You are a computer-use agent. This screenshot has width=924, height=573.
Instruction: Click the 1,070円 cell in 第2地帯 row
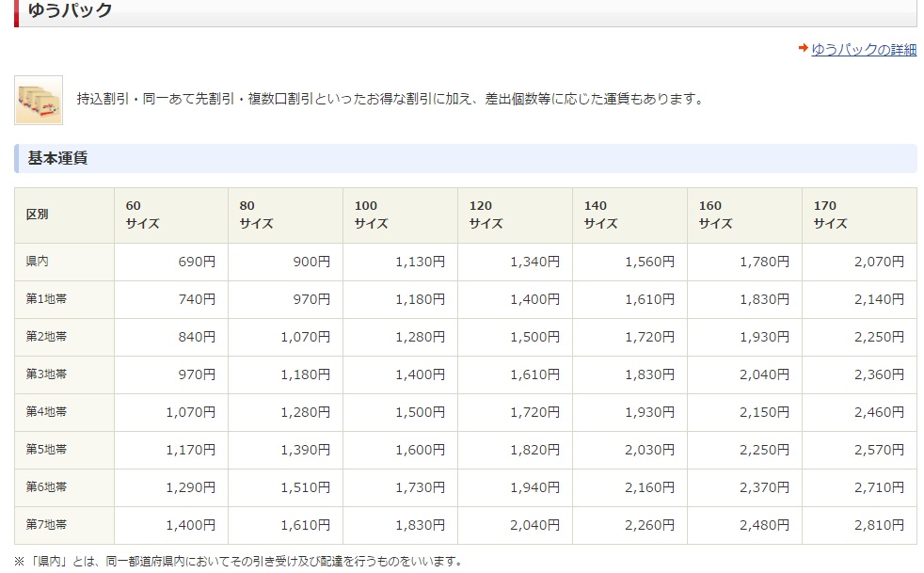pos(285,337)
